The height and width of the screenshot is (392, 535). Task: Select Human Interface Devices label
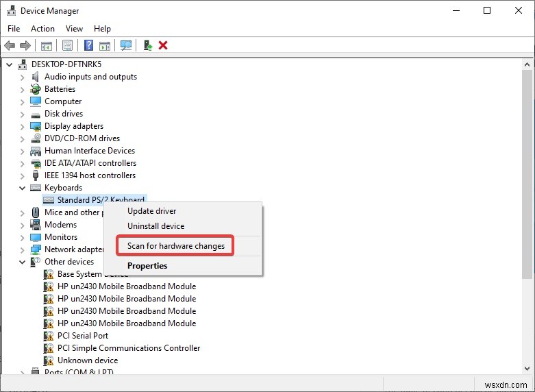[x=90, y=151]
